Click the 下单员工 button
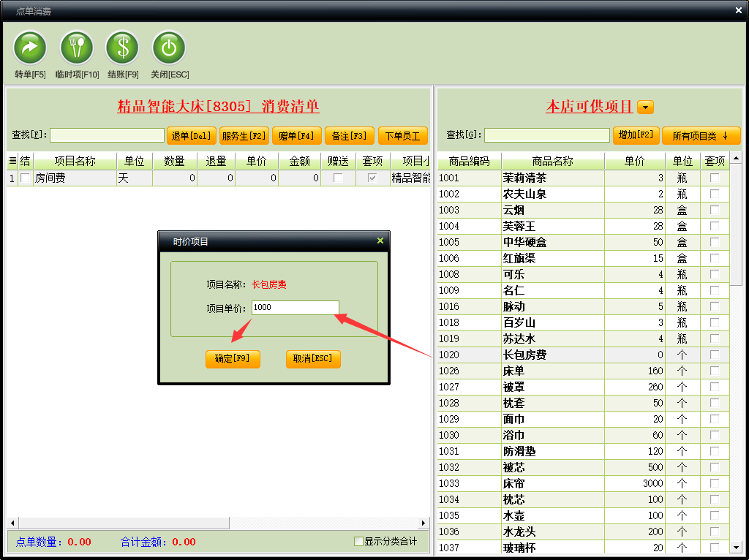 pos(403,136)
